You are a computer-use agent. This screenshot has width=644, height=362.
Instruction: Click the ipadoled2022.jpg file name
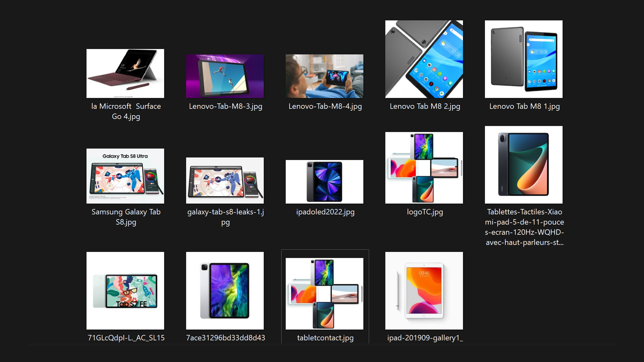pos(325,212)
